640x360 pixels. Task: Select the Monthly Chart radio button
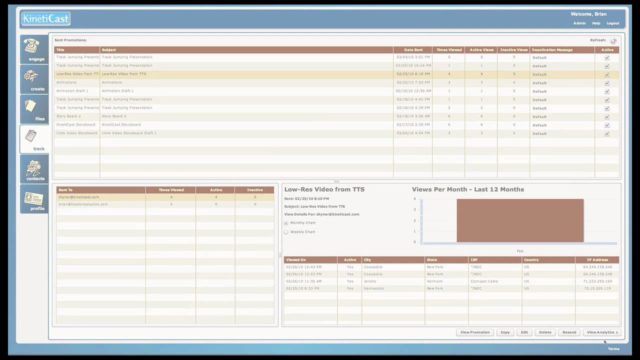tap(286, 223)
